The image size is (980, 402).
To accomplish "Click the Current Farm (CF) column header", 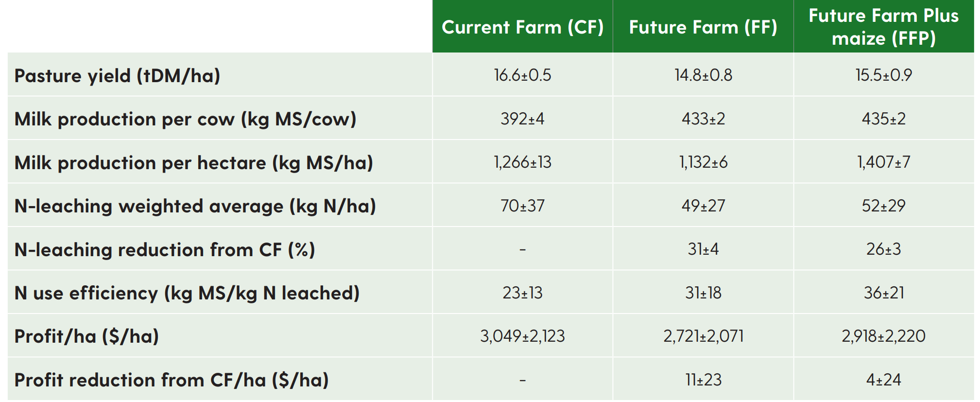I will click(522, 27).
